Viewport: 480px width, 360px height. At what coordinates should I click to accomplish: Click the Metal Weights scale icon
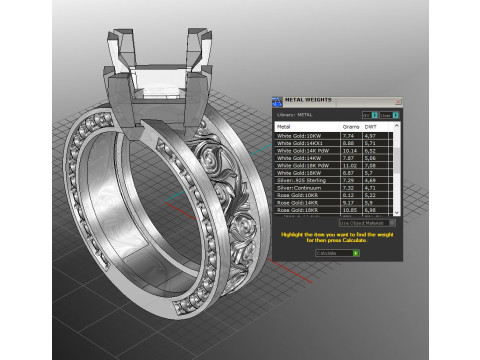coord(277,101)
